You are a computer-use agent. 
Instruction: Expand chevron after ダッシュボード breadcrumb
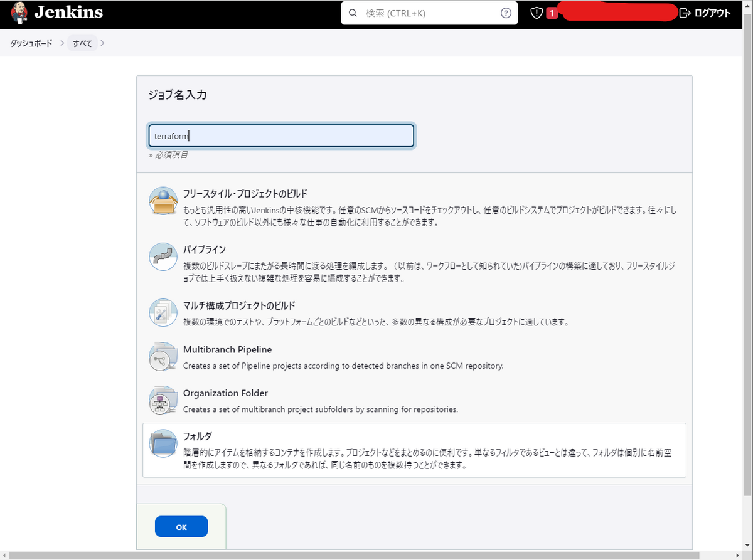(x=62, y=43)
